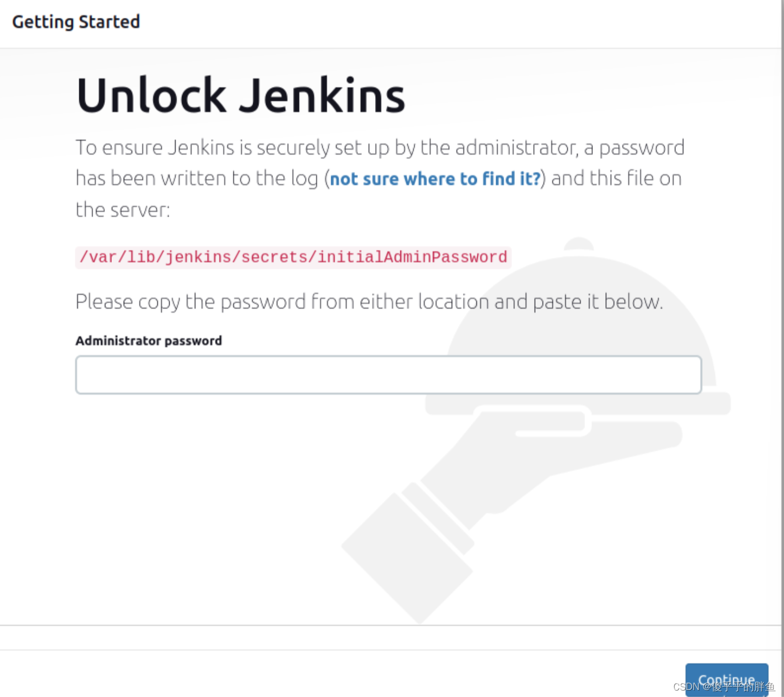Image resolution: width=784 pixels, height=697 pixels.
Task: Click the butler's serving dome handle graphic
Action: (579, 244)
